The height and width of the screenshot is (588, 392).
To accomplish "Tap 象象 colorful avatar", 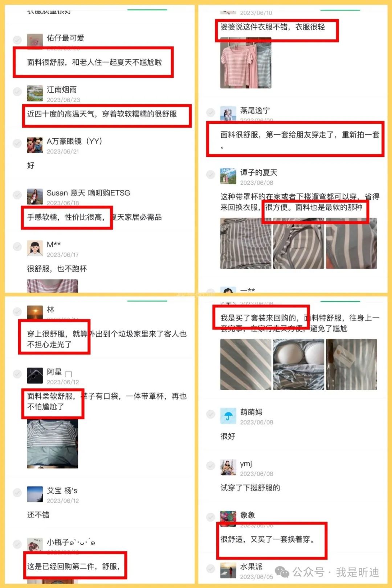I will (x=228, y=518).
